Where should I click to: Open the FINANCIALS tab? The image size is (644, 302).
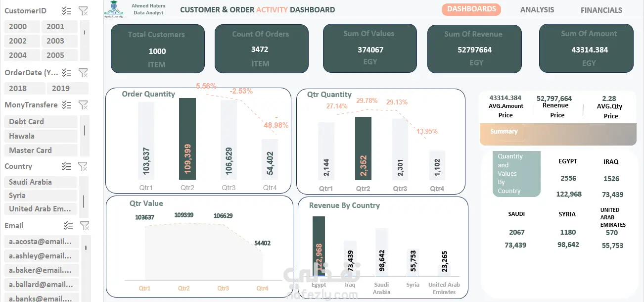coord(601,10)
